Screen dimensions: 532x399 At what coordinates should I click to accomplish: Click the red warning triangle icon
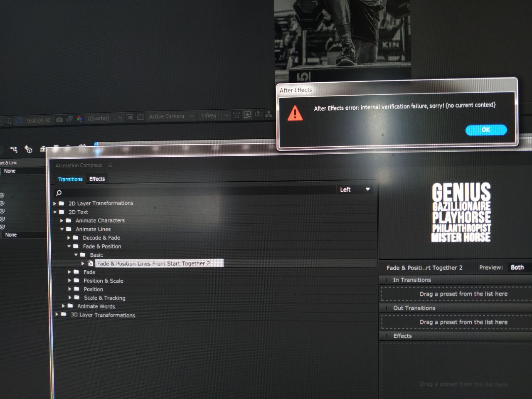click(295, 113)
